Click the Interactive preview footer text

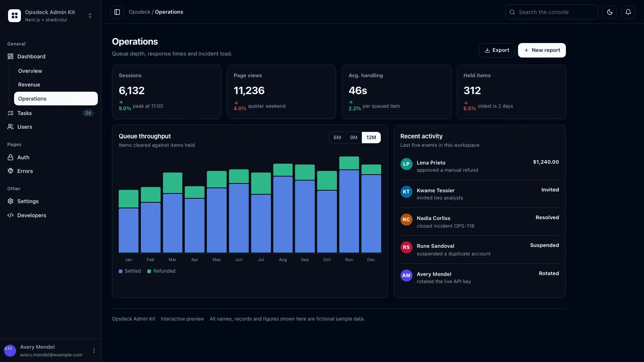point(182,319)
